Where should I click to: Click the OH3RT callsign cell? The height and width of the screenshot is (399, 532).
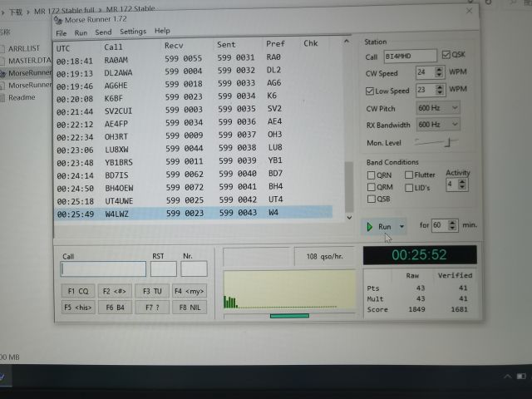(x=116, y=136)
